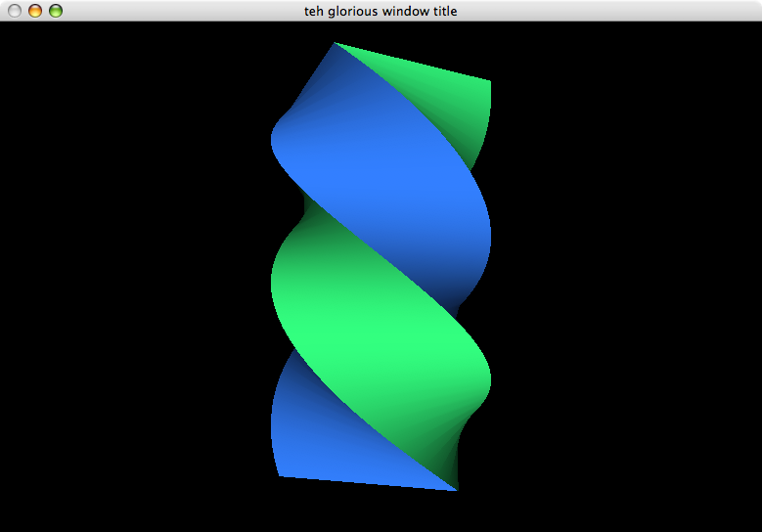Click the green zoom window button

pyautogui.click(x=56, y=11)
